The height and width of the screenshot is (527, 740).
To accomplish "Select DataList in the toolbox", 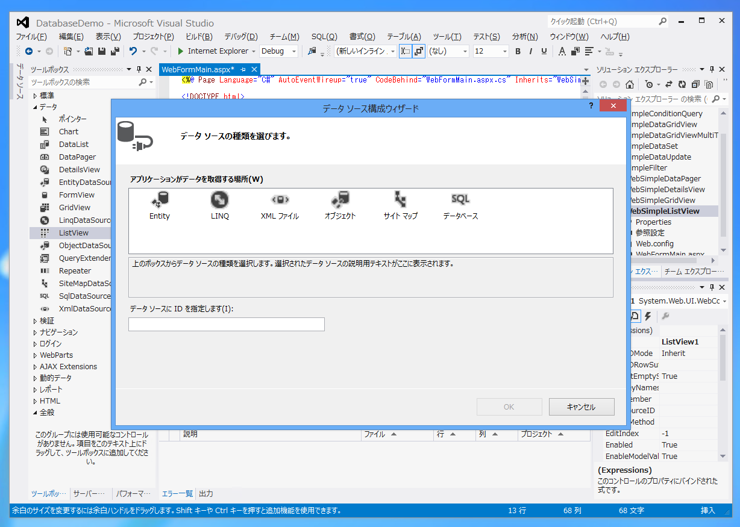I will 74,144.
